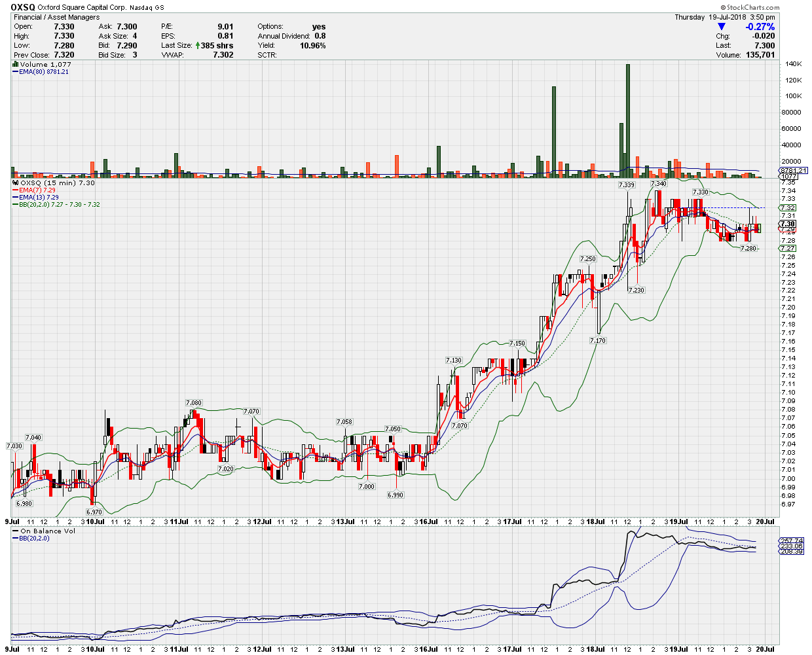Click the 13Jul date label under the On Balance Vol panel
The width and height of the screenshot is (812, 655).
[344, 648]
